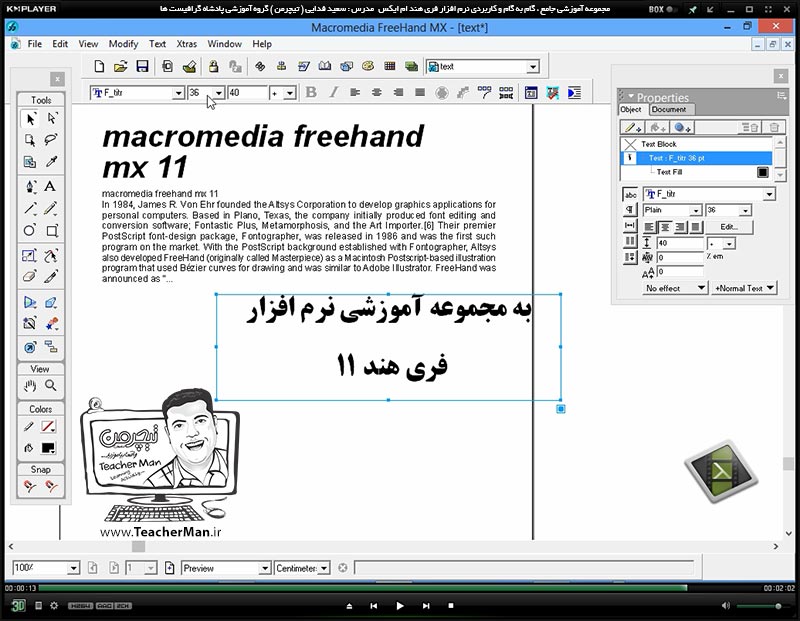Open the Edit menu
The height and width of the screenshot is (621, 800).
pos(60,44)
